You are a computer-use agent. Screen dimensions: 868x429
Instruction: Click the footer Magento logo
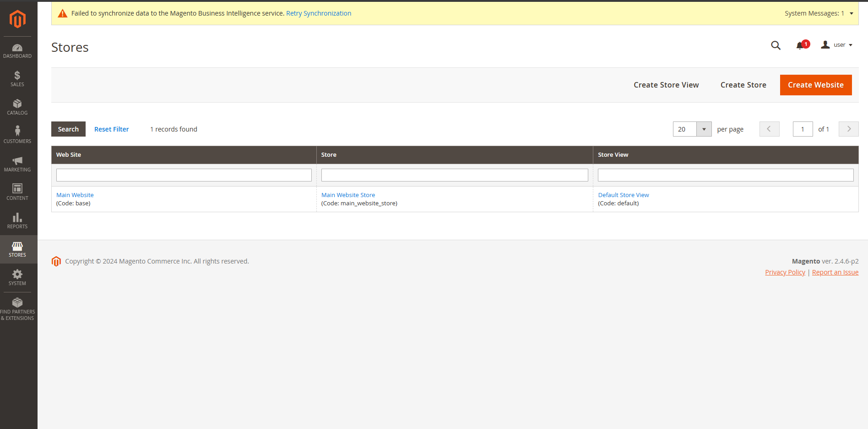[56, 261]
